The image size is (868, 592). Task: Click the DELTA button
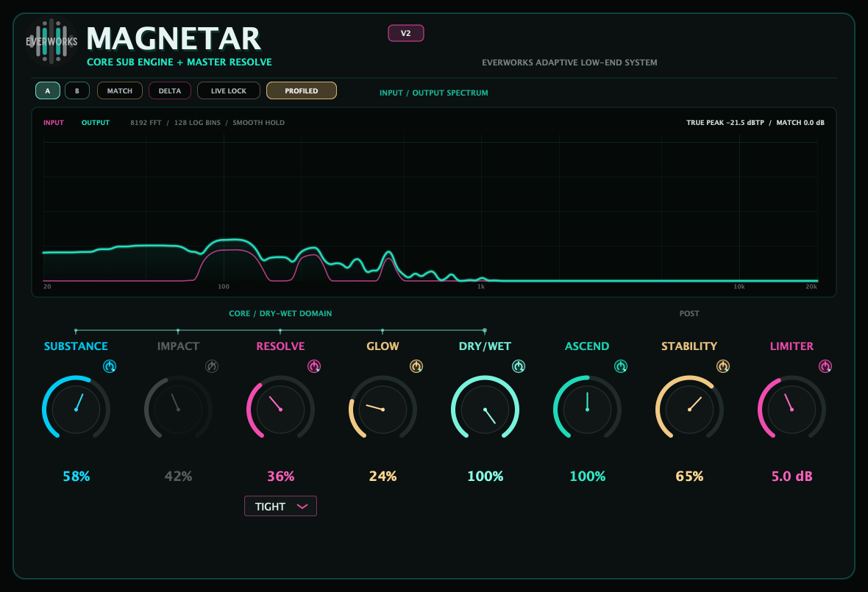click(169, 90)
